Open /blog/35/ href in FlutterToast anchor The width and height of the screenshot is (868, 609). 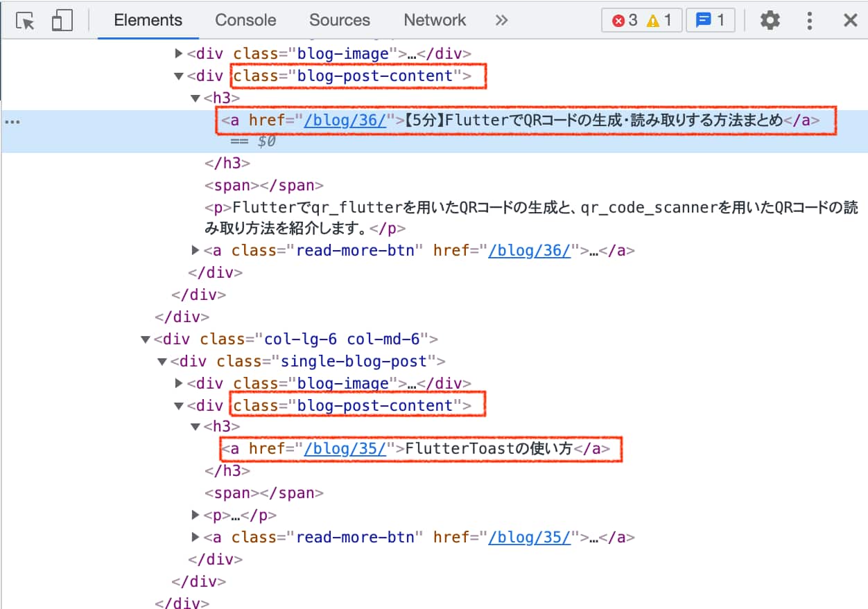coord(345,449)
